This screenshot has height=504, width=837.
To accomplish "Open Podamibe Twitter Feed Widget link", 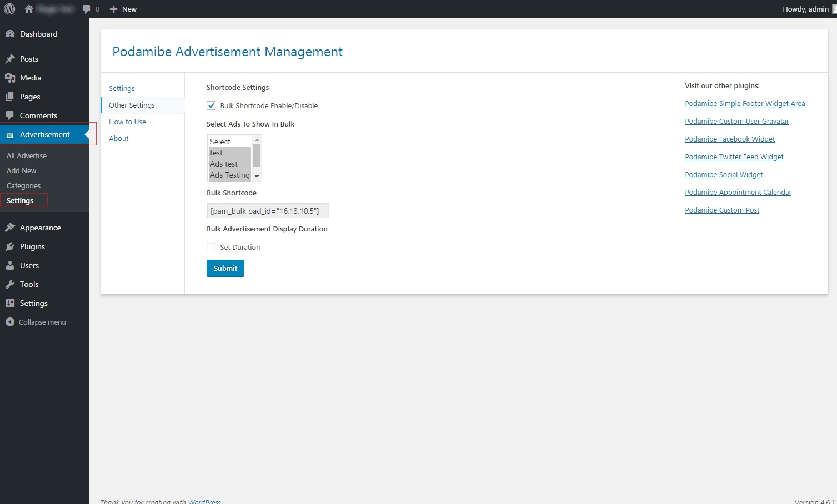I will pos(734,157).
